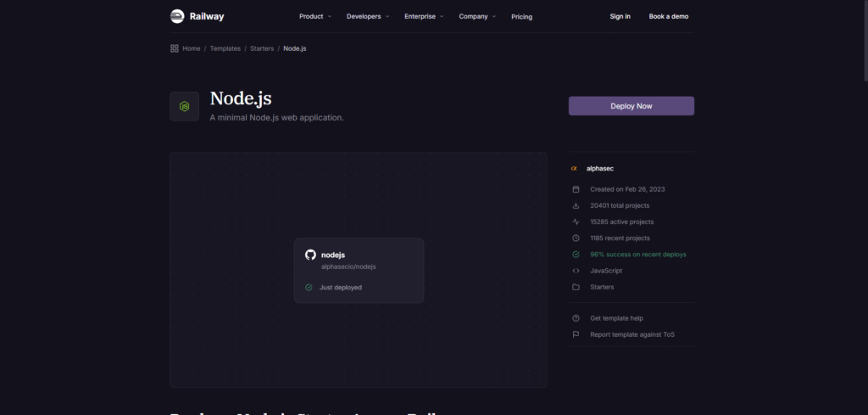Click Get template help link
Image resolution: width=868 pixels, height=415 pixels.
point(617,318)
